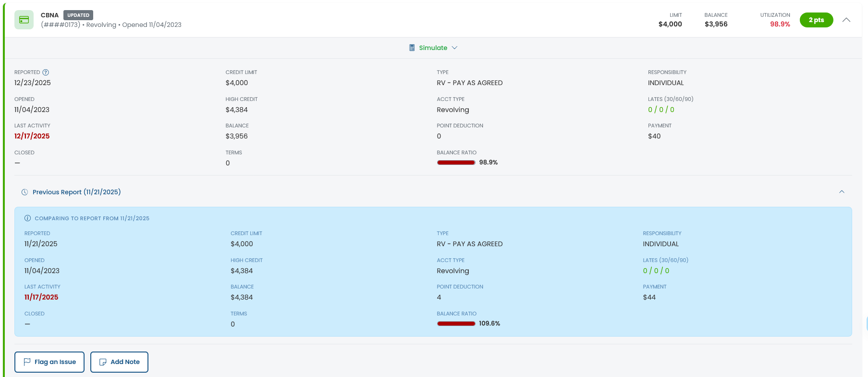Click the clock icon beside Previous Report
This screenshot has height=377, width=868.
24,192
